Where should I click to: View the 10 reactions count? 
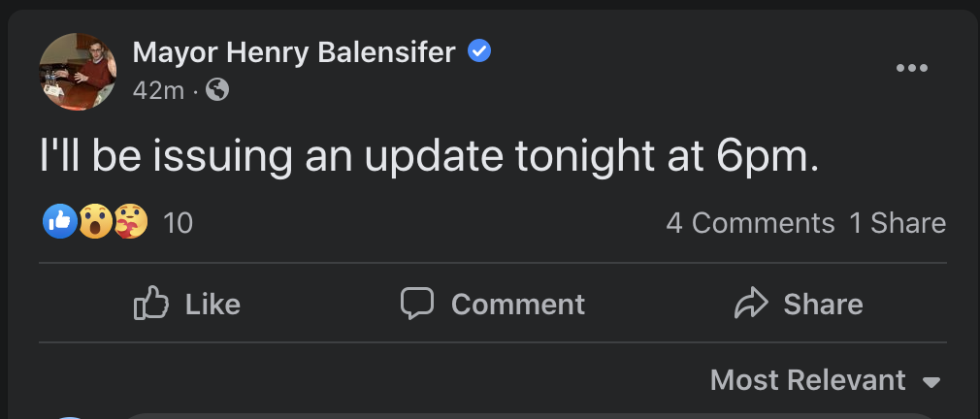[178, 223]
